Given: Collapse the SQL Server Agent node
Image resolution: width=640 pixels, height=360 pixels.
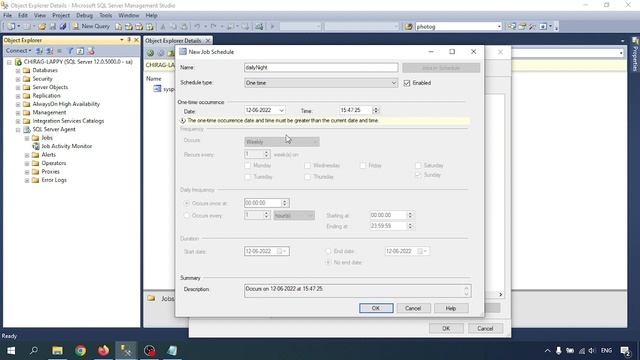Looking at the screenshot, I should (18, 129).
